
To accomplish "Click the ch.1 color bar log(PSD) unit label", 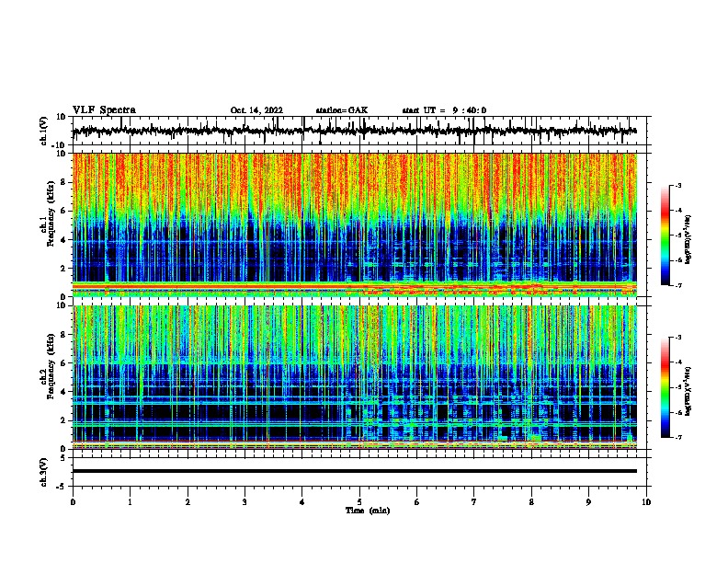I will [x=688, y=240].
